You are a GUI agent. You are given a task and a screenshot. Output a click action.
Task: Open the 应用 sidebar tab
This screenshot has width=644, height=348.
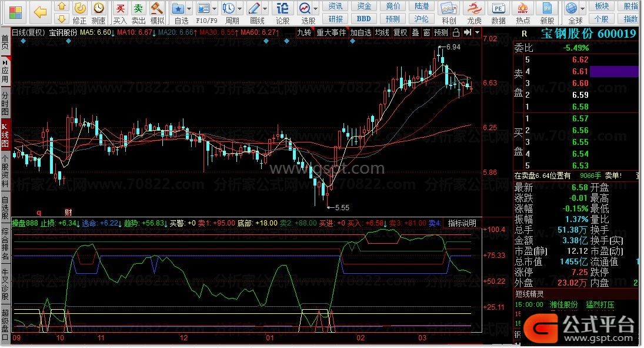5,72
